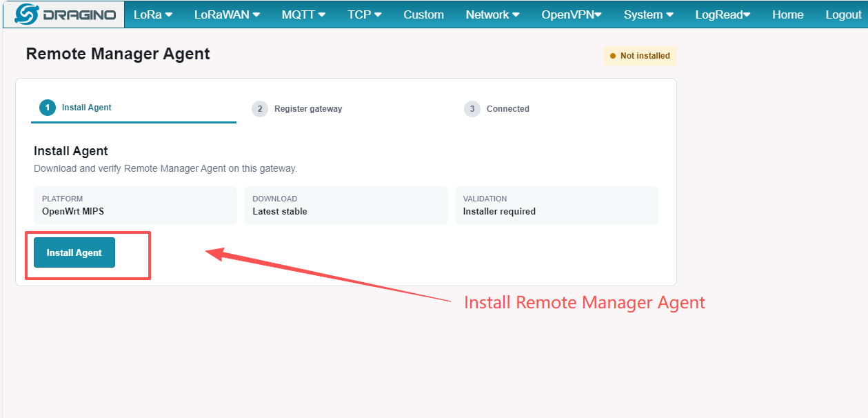Open the Custom menu item
Viewport: 868px width, 418px height.
pos(423,14)
